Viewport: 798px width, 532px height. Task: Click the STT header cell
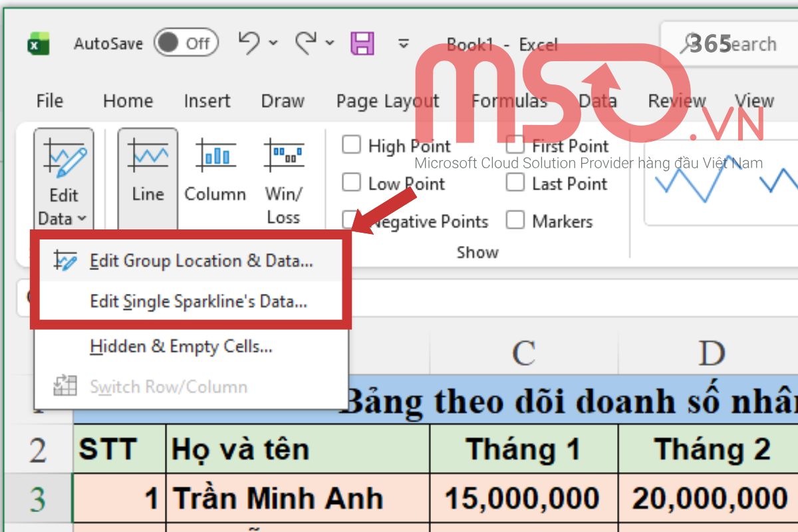click(120, 450)
